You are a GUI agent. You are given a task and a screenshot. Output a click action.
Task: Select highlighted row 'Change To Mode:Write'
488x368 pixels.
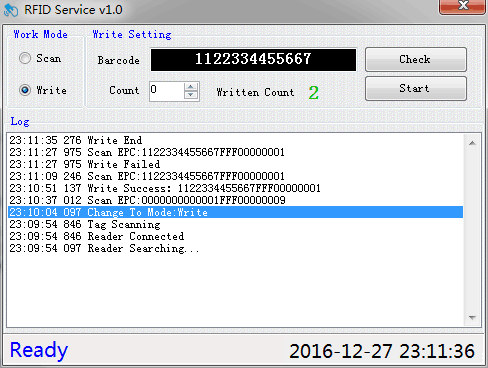pyautogui.click(x=235, y=212)
